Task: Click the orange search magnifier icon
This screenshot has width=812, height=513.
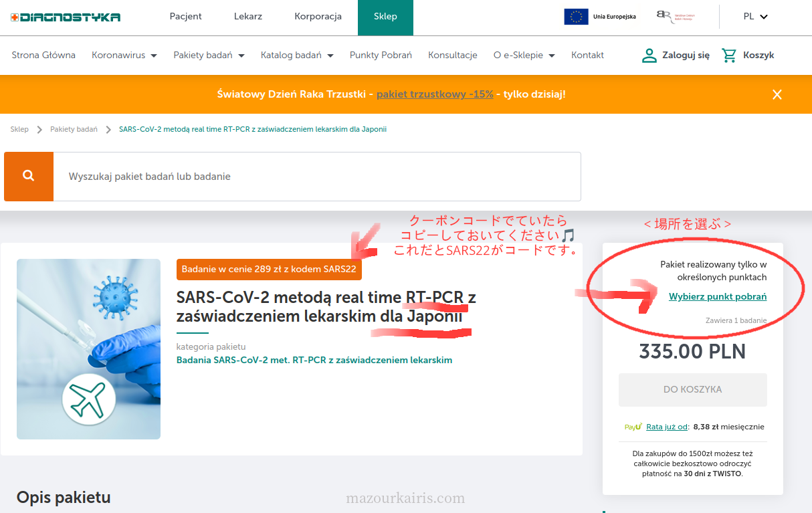Action: click(x=28, y=176)
